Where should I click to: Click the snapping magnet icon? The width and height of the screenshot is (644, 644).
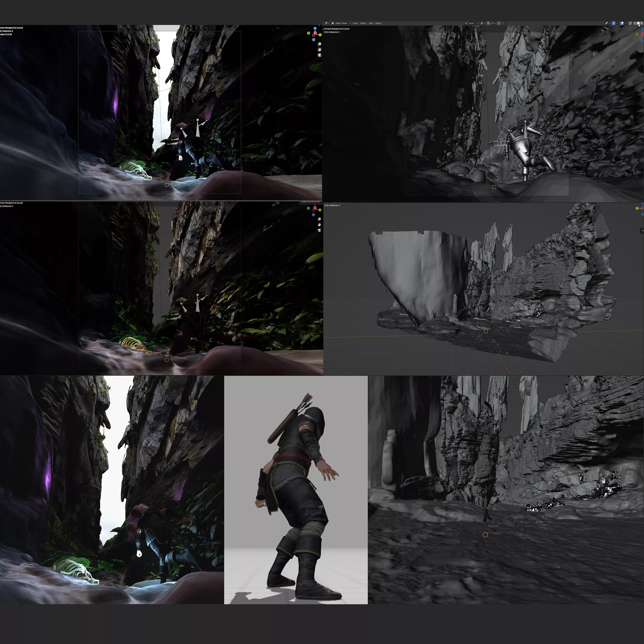488,23
